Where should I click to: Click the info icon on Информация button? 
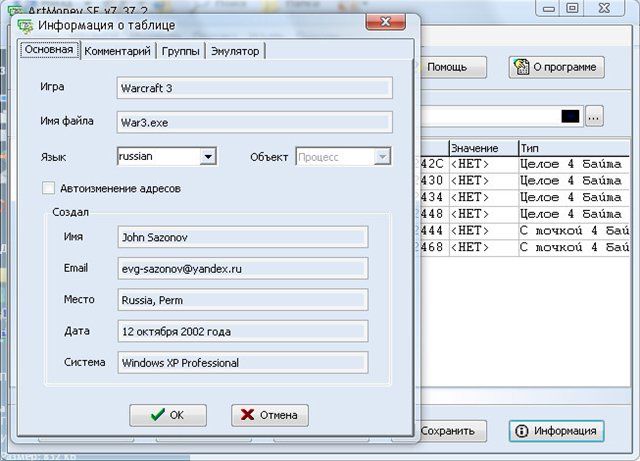[521, 431]
